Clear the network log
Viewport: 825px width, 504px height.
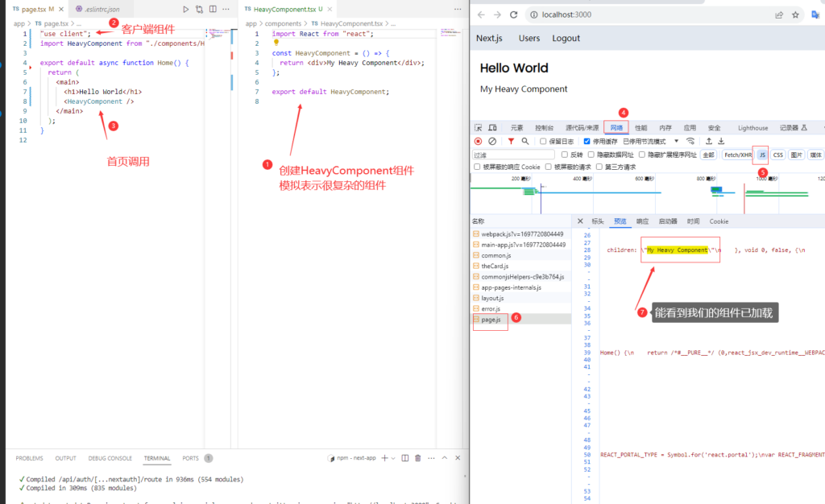492,141
